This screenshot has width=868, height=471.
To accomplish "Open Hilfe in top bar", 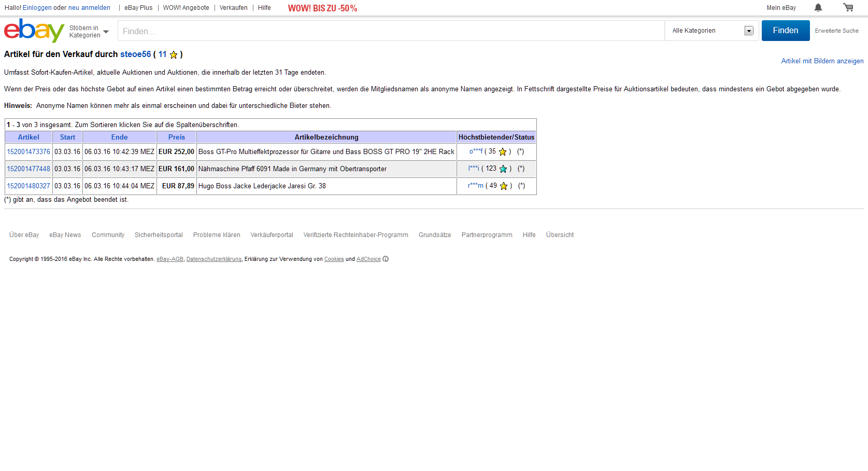I will (264, 8).
